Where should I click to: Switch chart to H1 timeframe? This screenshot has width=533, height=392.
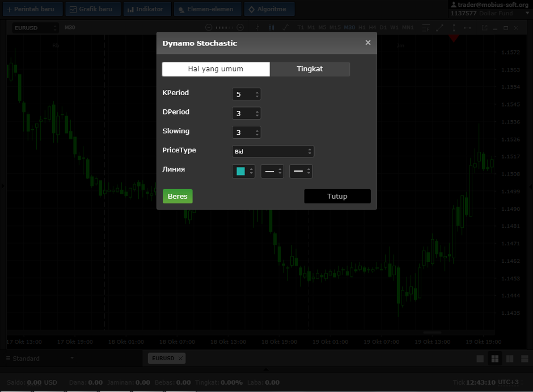(x=362, y=28)
